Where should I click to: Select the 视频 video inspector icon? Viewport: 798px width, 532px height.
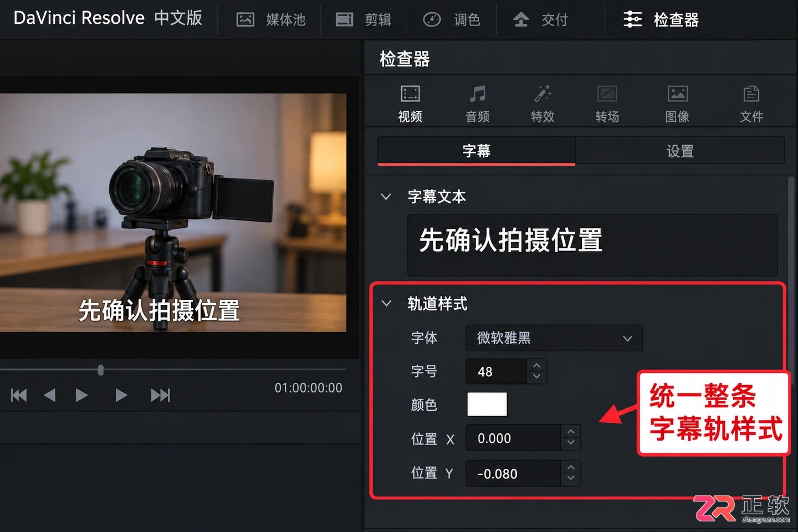(410, 104)
